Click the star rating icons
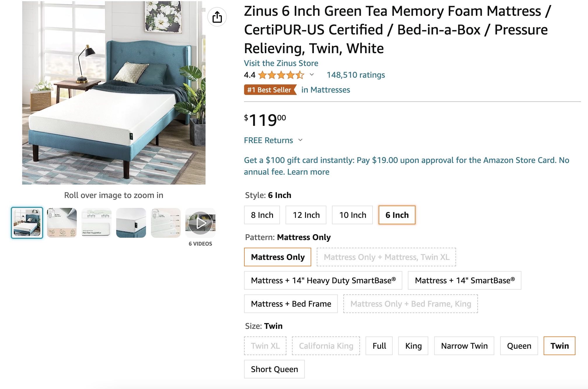588x389 pixels. pos(281,75)
